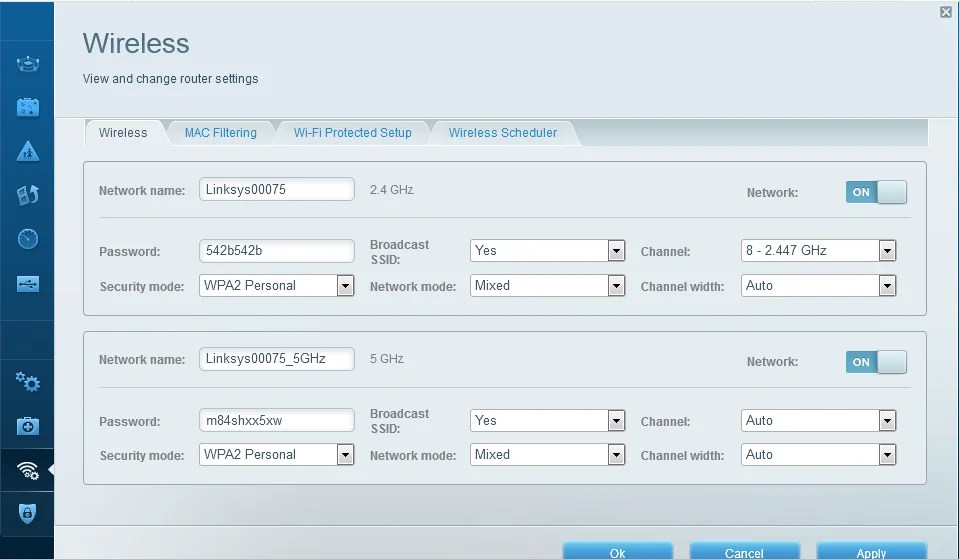Click the 542b542b password field
The height and width of the screenshot is (560, 959).
(276, 251)
